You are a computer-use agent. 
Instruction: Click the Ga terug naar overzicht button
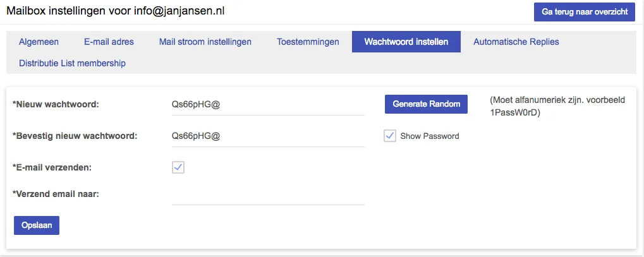[584, 12]
